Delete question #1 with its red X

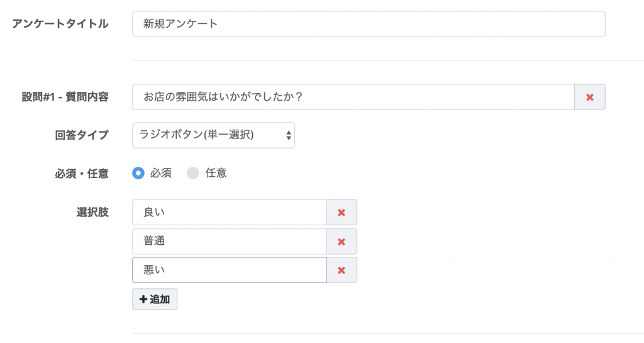point(589,97)
